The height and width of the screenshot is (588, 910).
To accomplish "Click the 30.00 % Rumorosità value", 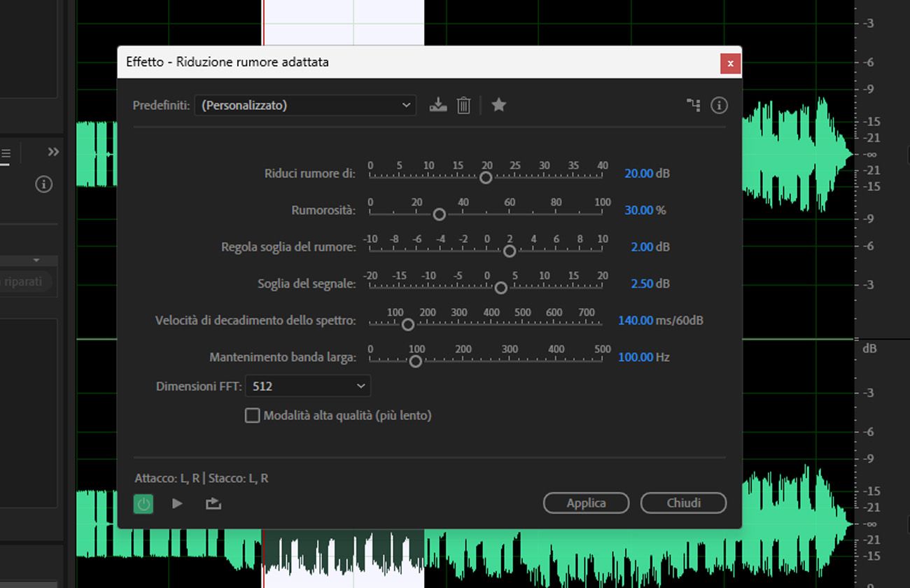I will coord(638,210).
